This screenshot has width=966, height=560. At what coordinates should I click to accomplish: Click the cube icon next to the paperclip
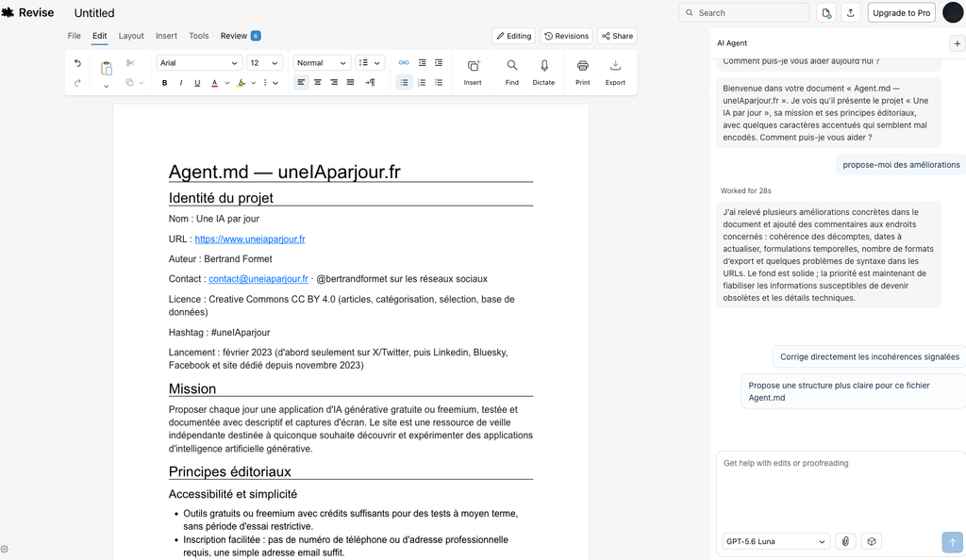871,541
